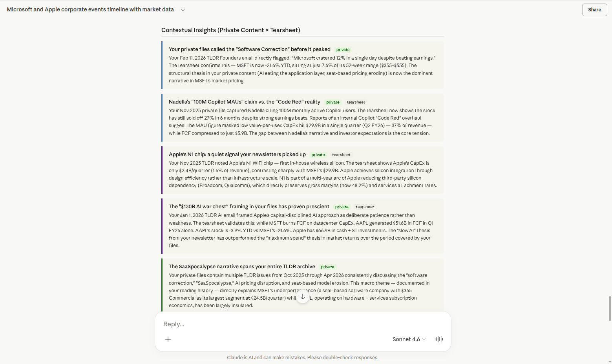The width and height of the screenshot is (612, 364).
Task: Toggle the private badge on SaaSpocalypse insight
Action: [327, 267]
